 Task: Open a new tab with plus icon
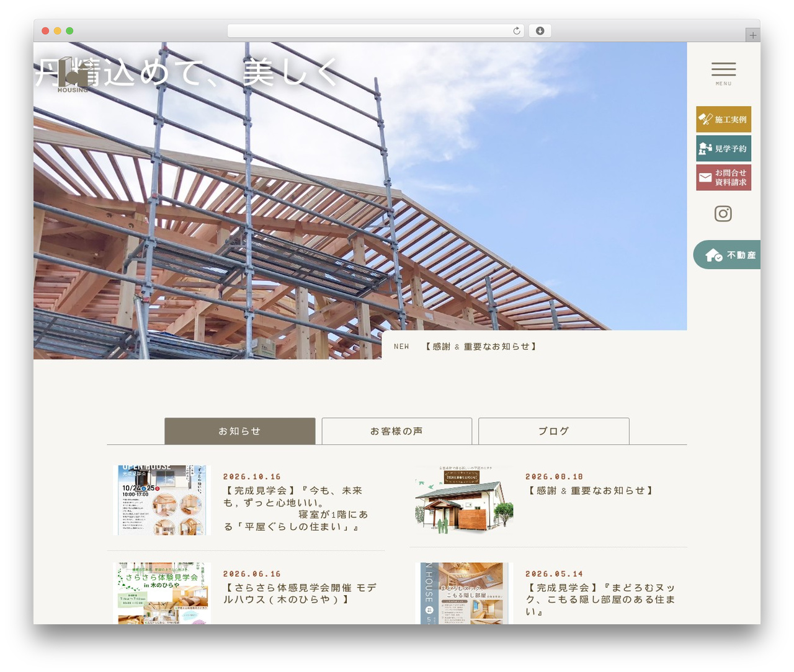pyautogui.click(x=753, y=35)
